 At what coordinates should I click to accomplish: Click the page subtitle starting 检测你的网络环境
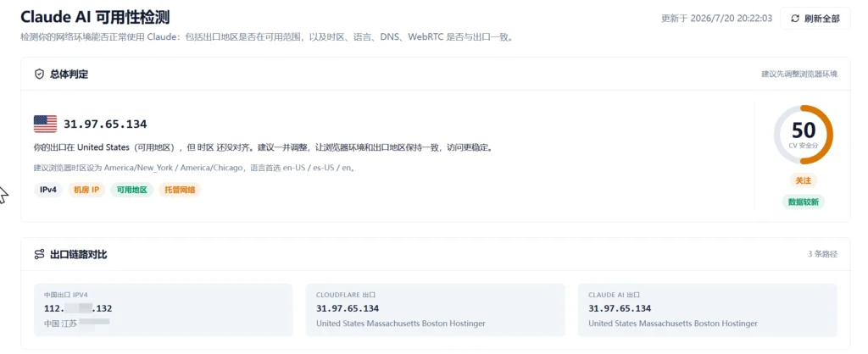(269, 38)
